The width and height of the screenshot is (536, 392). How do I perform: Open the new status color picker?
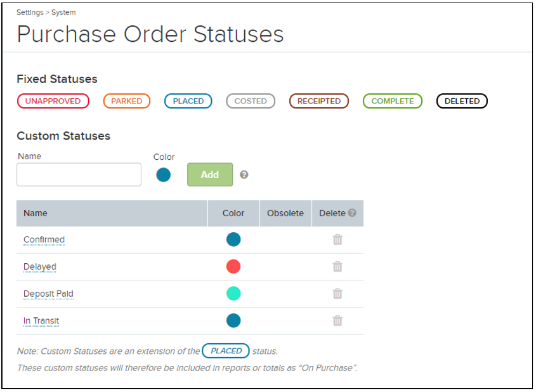163,174
